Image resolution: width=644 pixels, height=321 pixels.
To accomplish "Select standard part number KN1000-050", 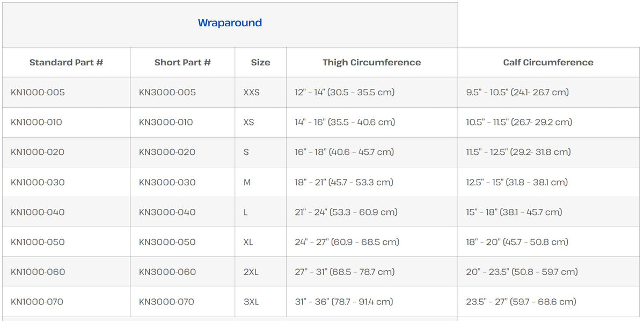I will [38, 242].
